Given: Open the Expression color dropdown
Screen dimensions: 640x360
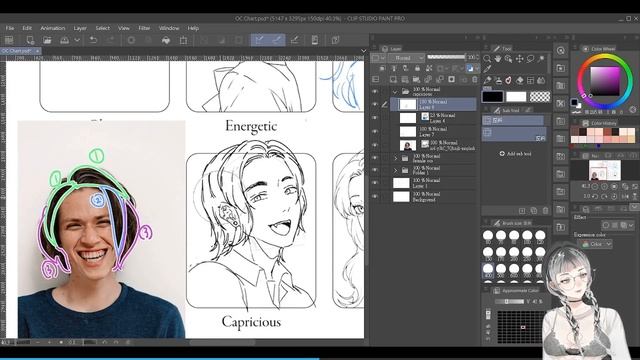Looking at the screenshot, I should click(596, 244).
